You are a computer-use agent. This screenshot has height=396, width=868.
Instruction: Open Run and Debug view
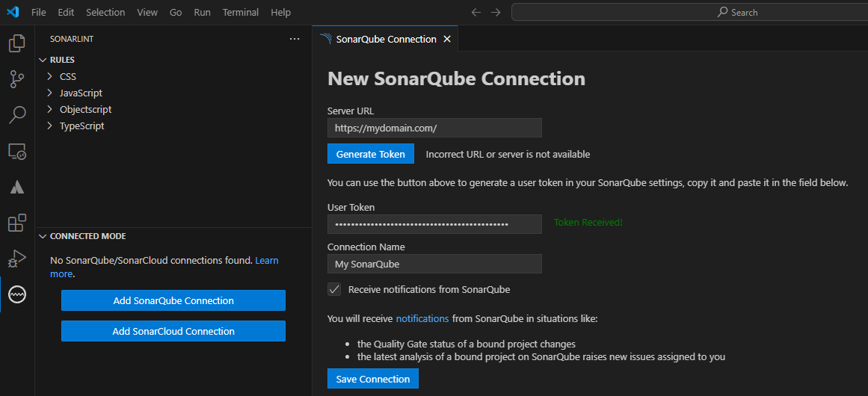coord(17,259)
